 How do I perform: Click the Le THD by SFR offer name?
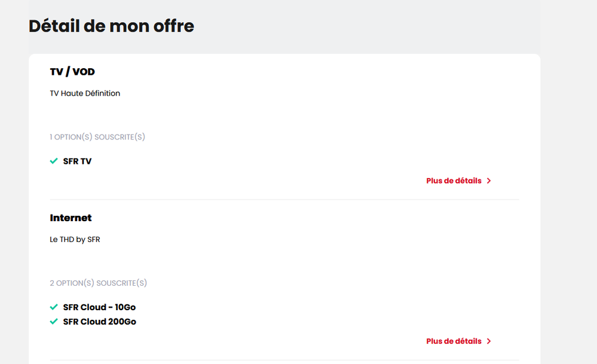[75, 239]
